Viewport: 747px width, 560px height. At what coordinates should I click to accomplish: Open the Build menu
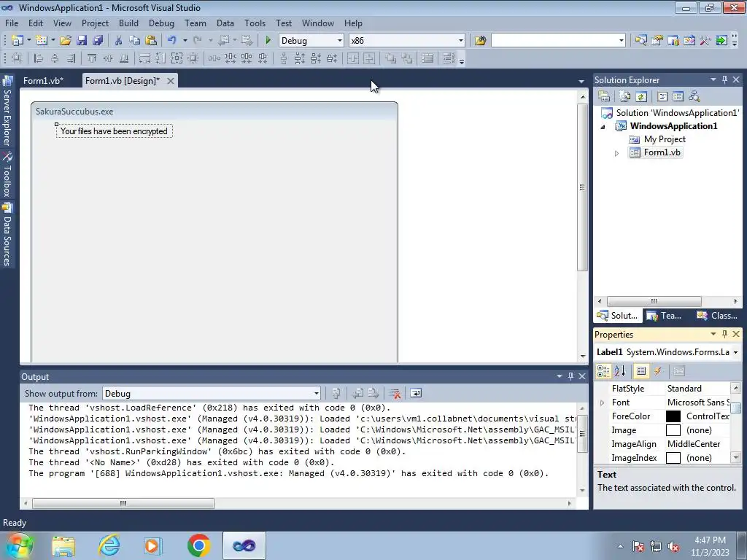(x=128, y=23)
